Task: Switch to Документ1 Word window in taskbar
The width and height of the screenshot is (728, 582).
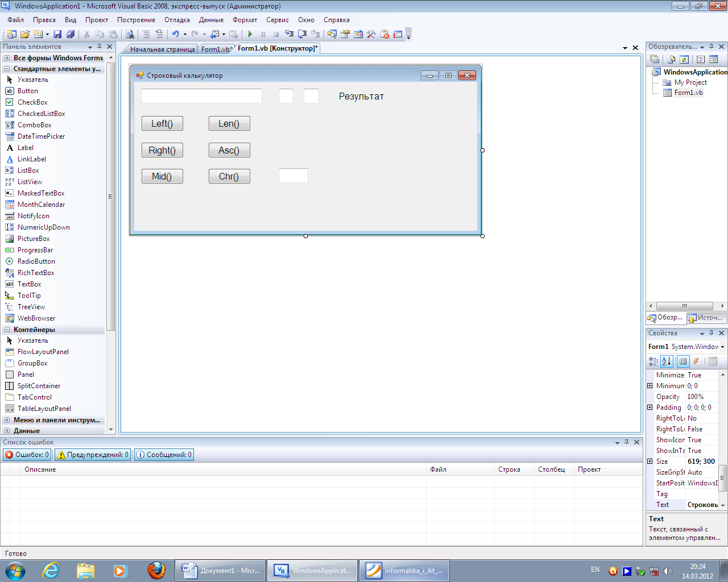Action: pos(220,570)
